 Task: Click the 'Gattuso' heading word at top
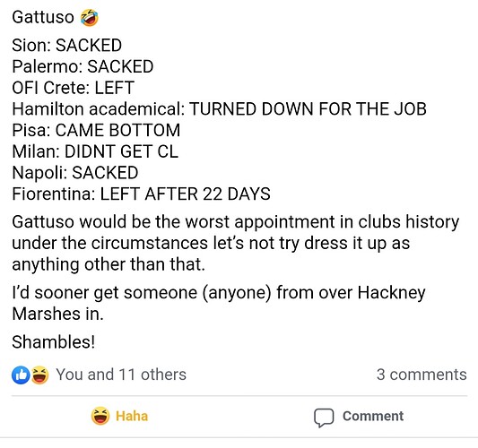(x=43, y=17)
